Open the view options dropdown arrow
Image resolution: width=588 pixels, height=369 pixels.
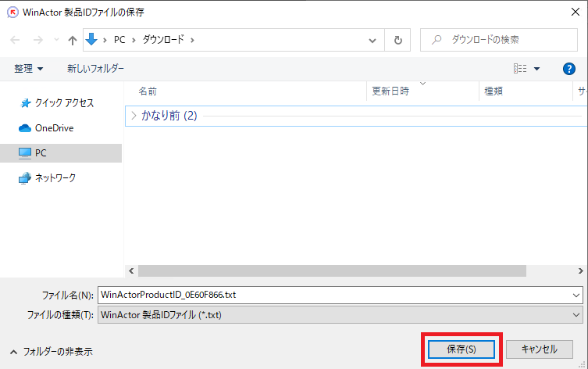pos(536,69)
